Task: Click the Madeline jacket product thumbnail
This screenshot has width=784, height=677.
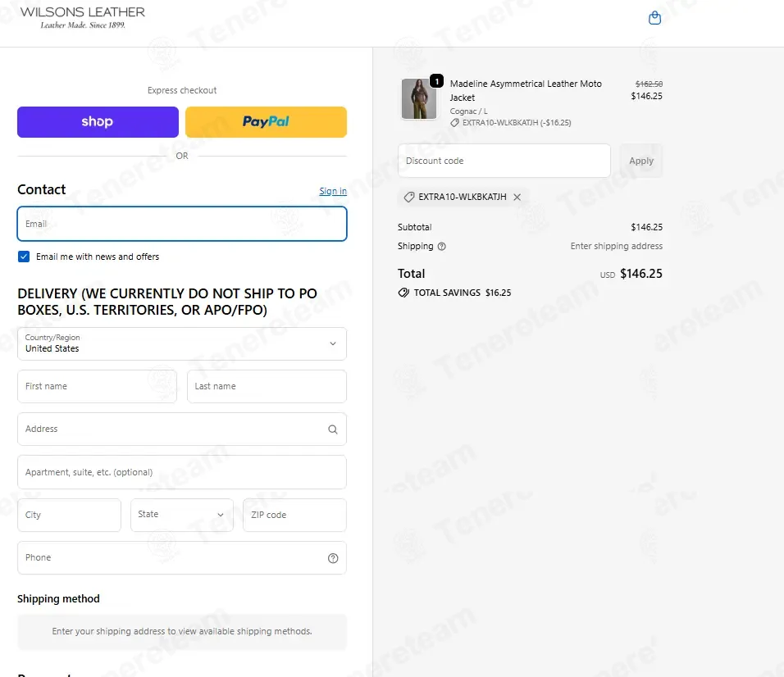Action: tap(419, 99)
